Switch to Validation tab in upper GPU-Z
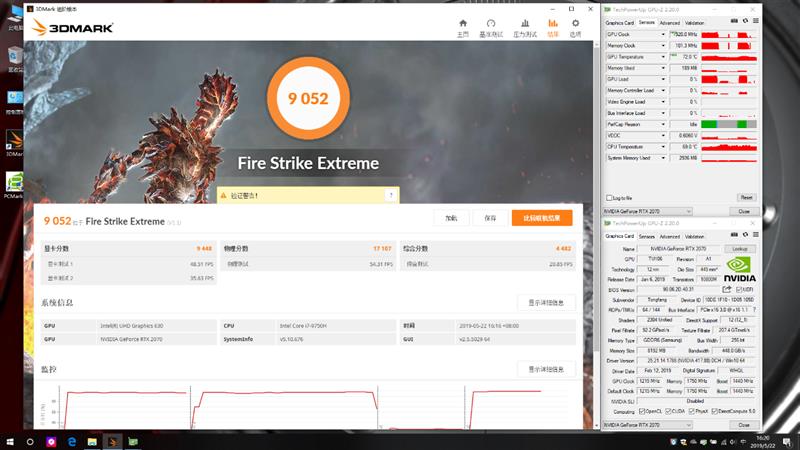The height and width of the screenshot is (450, 800). click(694, 23)
